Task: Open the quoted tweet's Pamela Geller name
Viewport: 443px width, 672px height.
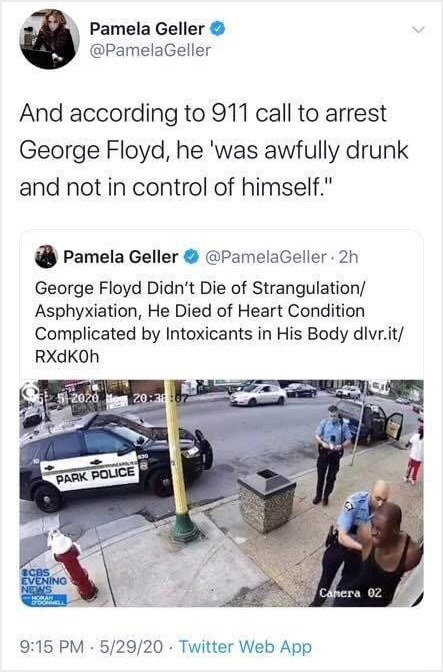Action: click(121, 257)
